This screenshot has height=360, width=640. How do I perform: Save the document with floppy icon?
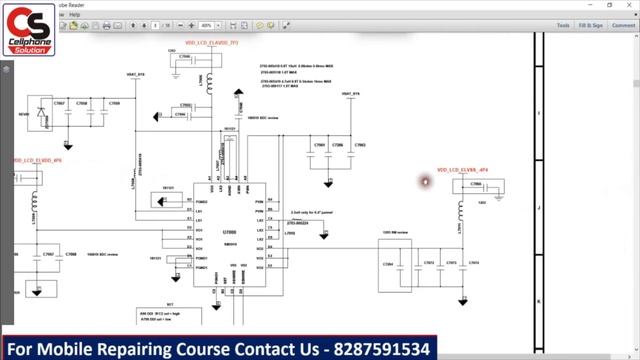96,26
